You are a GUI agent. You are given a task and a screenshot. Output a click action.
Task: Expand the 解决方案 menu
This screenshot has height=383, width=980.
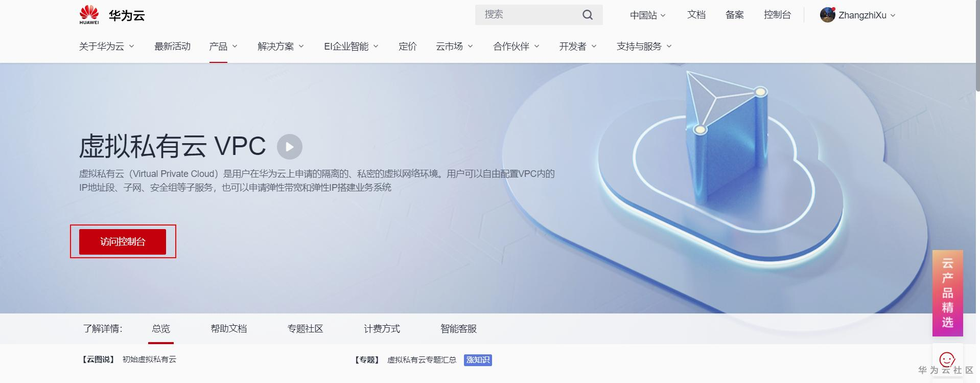[281, 47]
